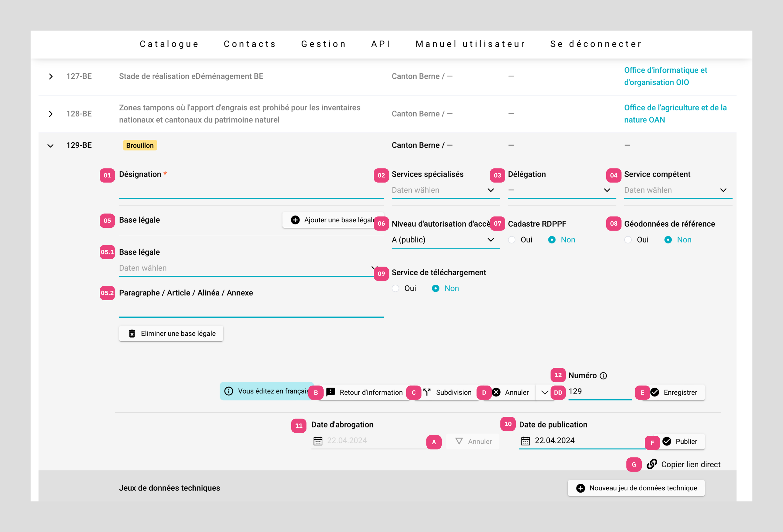Open the Services spécialisés dropdown
This screenshot has height=532, width=783.
point(445,190)
